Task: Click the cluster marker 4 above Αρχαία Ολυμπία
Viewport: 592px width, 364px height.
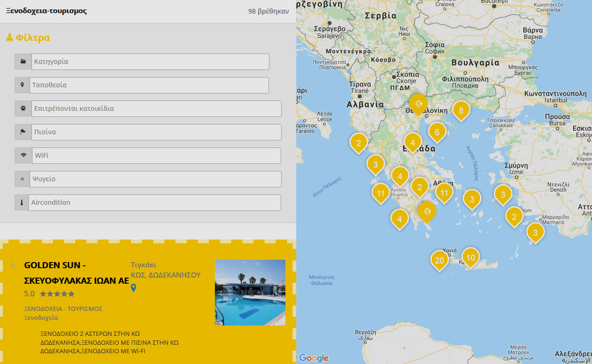Action: tap(400, 177)
